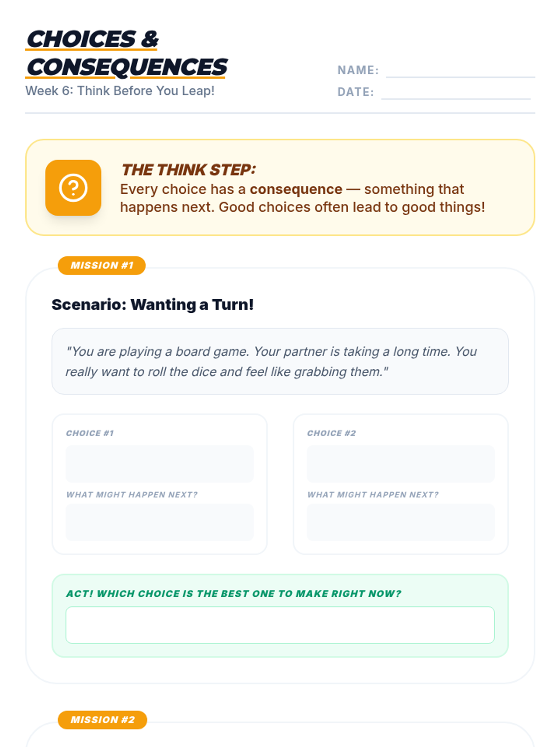Click the bold word 'consequence'
Image resolution: width=560 pixels, height=747 pixels.
point(296,189)
